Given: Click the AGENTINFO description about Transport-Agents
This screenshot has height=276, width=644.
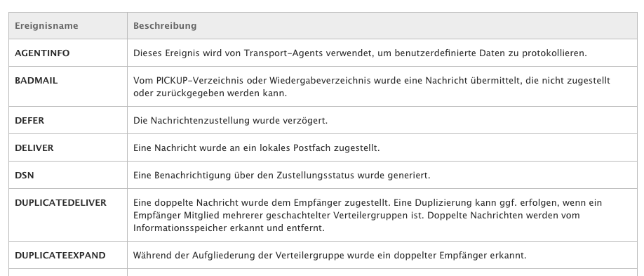Looking at the screenshot, I should click(x=360, y=53).
